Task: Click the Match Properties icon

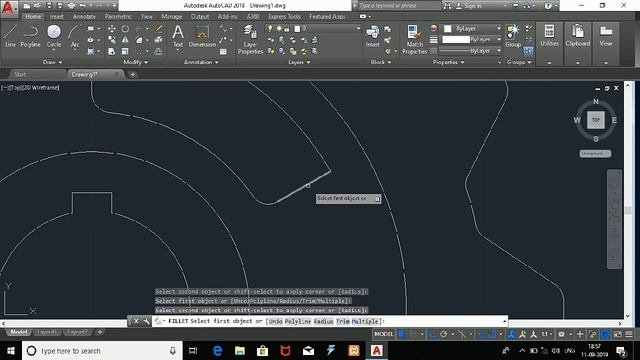Action: [x=414, y=40]
